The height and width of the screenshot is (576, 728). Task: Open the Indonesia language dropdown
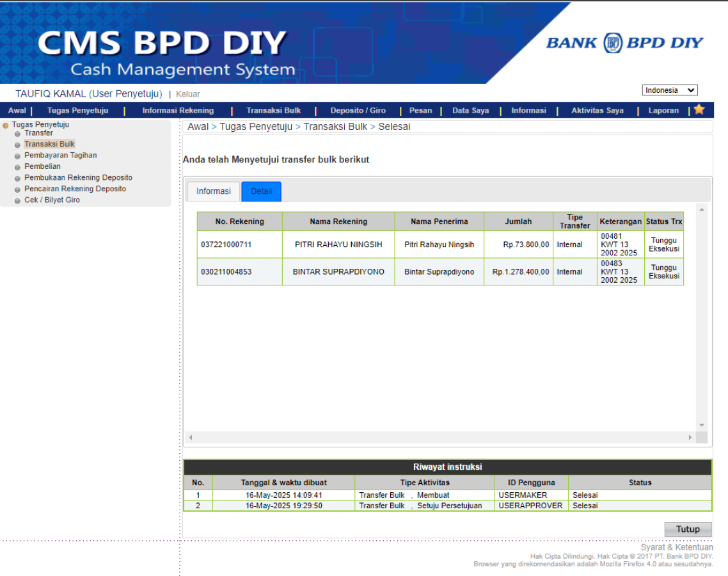coord(670,90)
